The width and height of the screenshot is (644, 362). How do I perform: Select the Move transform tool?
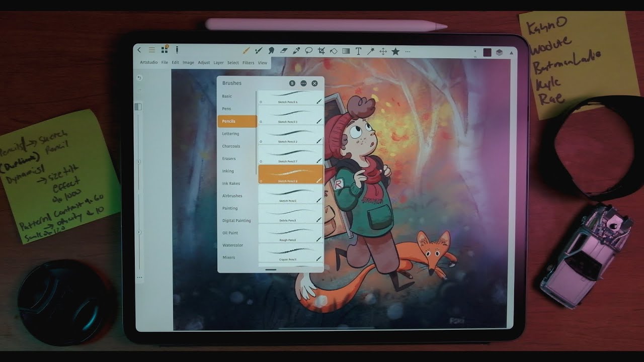[x=383, y=51]
